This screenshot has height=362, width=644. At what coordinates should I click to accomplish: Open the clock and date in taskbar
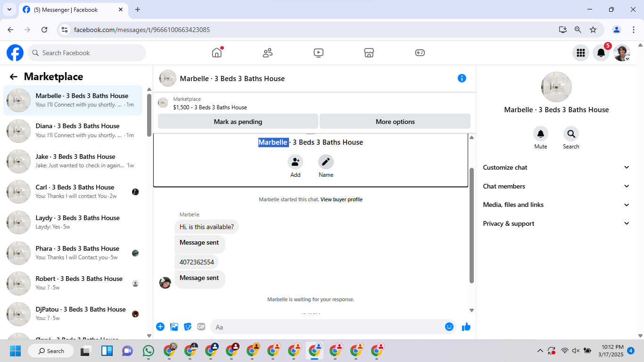point(610,351)
